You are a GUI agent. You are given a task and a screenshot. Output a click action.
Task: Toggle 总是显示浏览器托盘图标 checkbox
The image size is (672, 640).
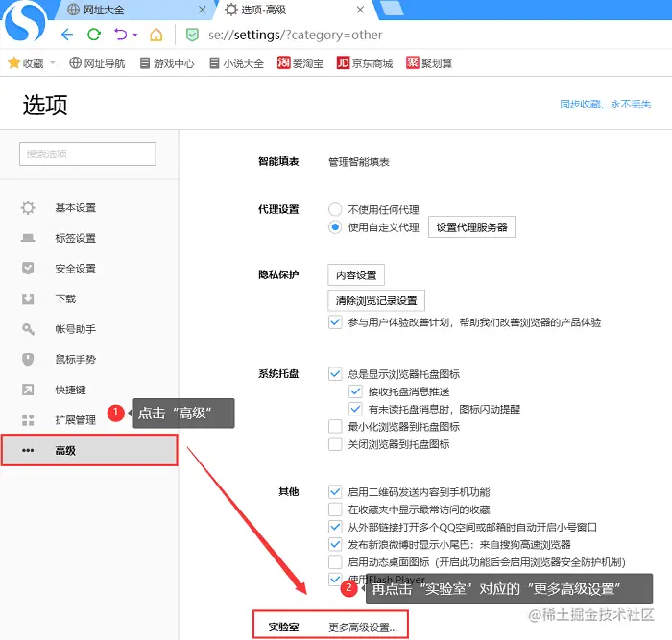(335, 374)
